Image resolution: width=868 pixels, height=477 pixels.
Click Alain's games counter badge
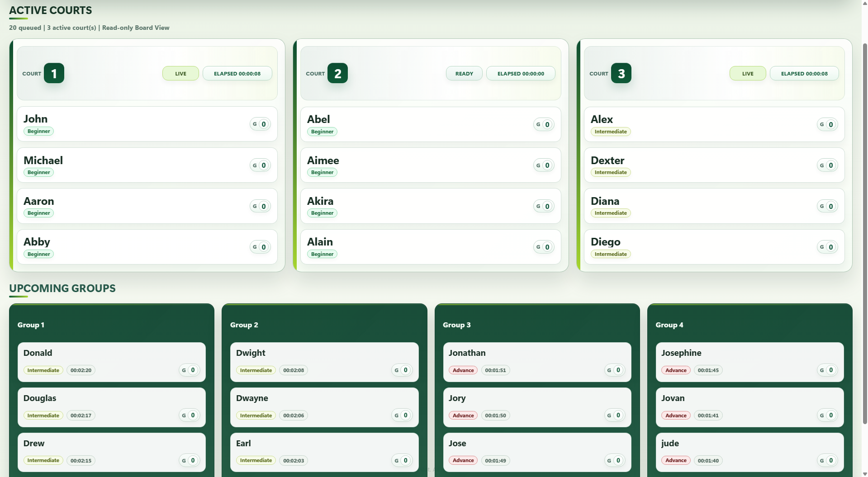pos(544,247)
